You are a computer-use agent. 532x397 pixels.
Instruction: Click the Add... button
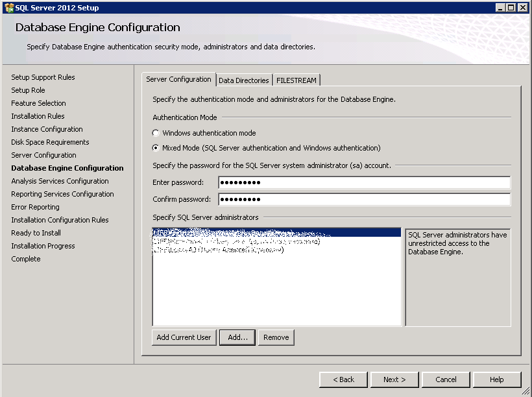click(237, 337)
